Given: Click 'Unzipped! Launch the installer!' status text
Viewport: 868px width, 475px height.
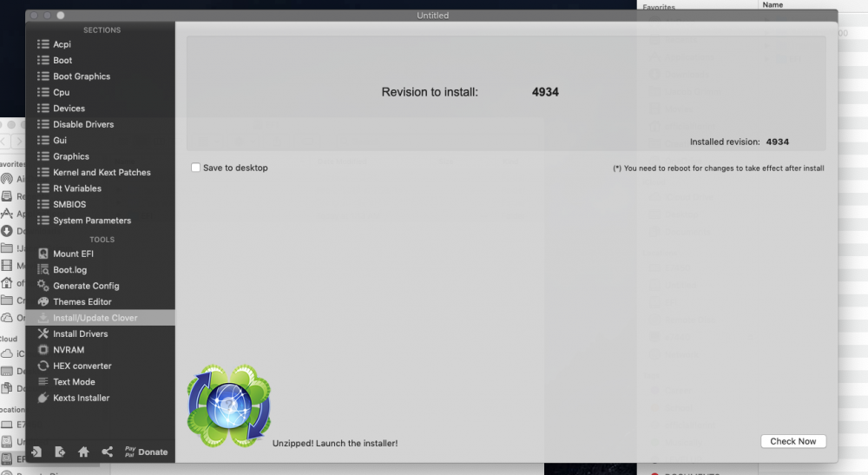Looking at the screenshot, I should (335, 444).
